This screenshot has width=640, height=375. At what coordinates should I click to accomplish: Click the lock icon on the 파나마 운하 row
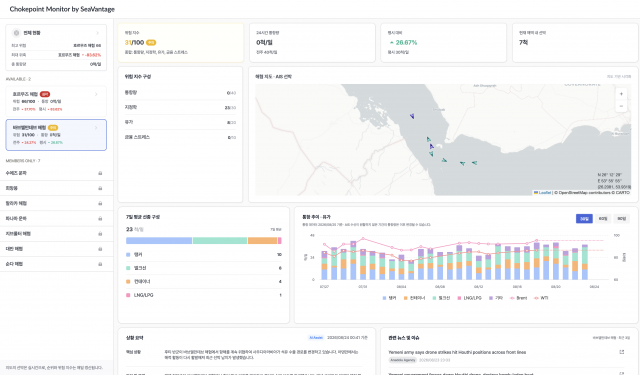[100, 218]
